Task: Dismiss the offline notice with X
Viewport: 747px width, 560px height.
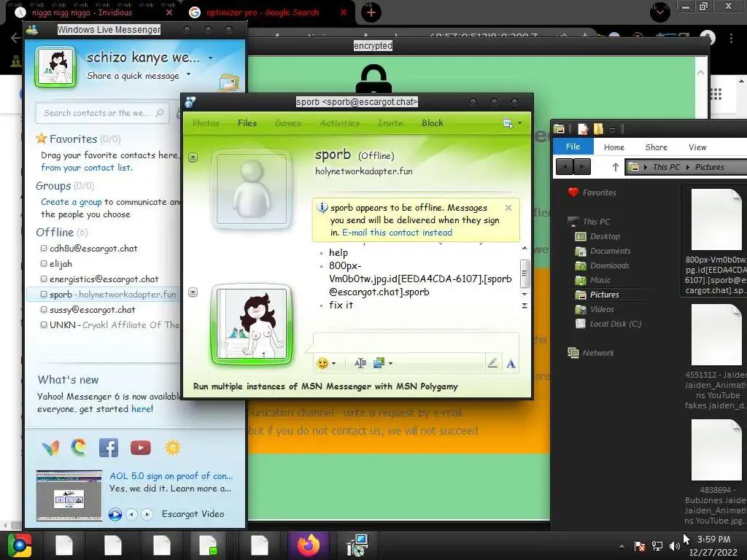Action: [508, 208]
